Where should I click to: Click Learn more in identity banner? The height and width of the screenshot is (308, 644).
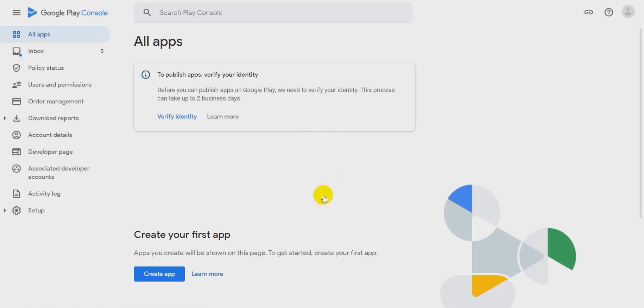(x=223, y=117)
